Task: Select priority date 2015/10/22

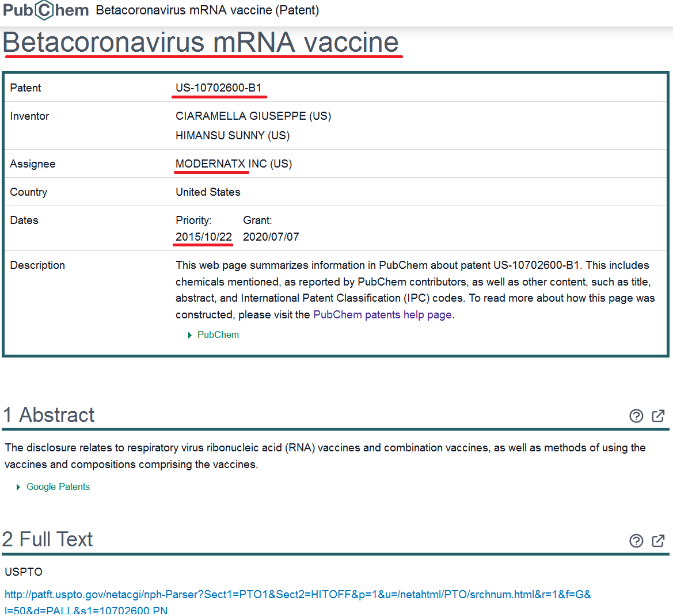Action: coord(203,237)
